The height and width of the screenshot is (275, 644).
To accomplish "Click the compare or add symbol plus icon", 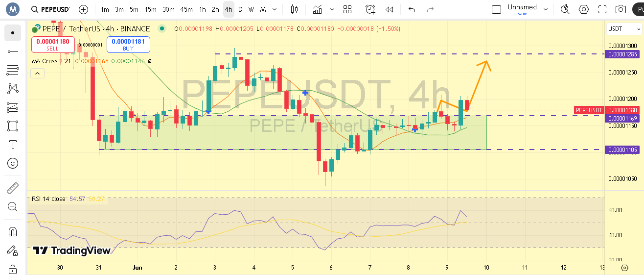I will tap(83, 9).
